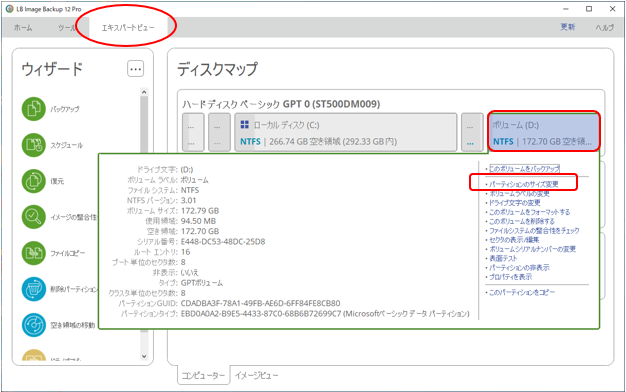Click the ディスクマップ heading
Image resolution: width=626 pixels, height=392 pixels.
coord(218,69)
